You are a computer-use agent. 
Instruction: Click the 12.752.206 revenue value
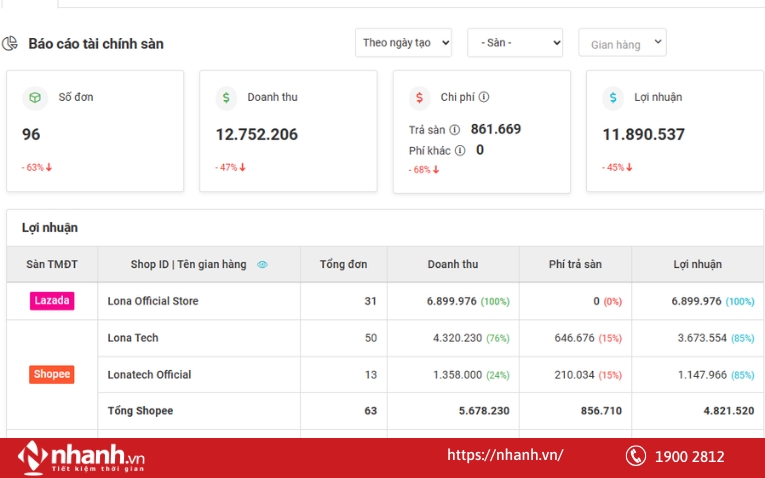coord(257,134)
